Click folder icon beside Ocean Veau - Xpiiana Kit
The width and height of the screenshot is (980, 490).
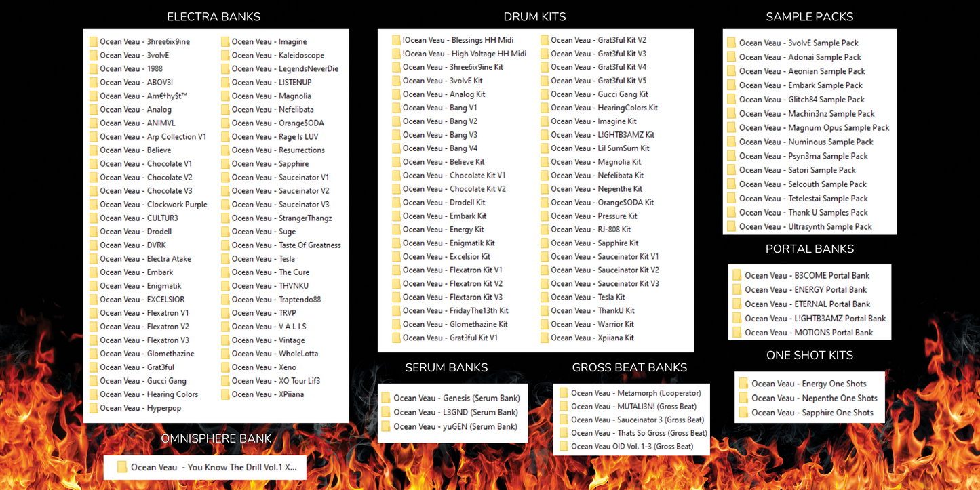click(545, 338)
